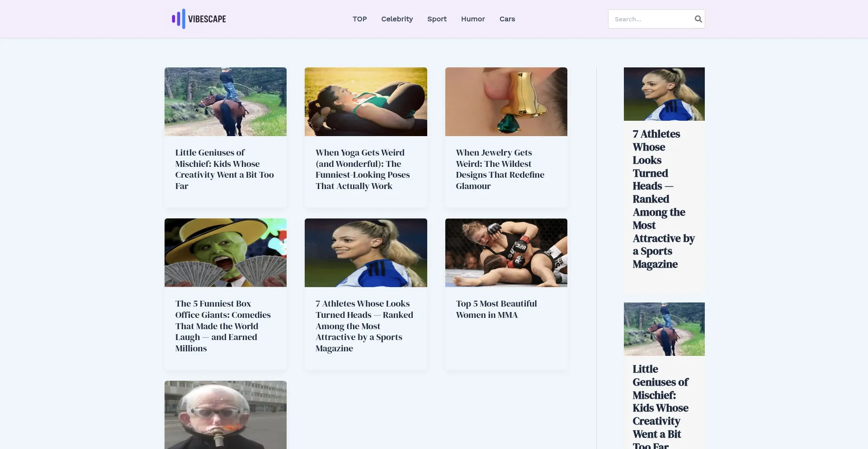This screenshot has height=449, width=868.
Task: Focus the Search input field
Action: click(650, 19)
